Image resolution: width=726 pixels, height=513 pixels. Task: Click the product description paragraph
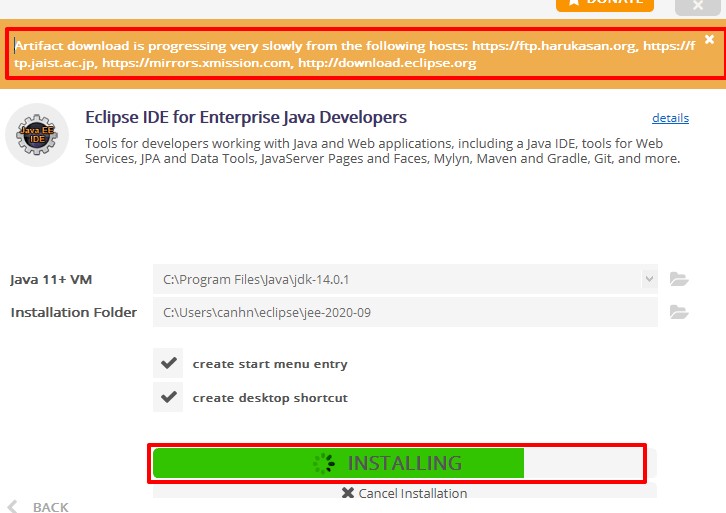382,151
